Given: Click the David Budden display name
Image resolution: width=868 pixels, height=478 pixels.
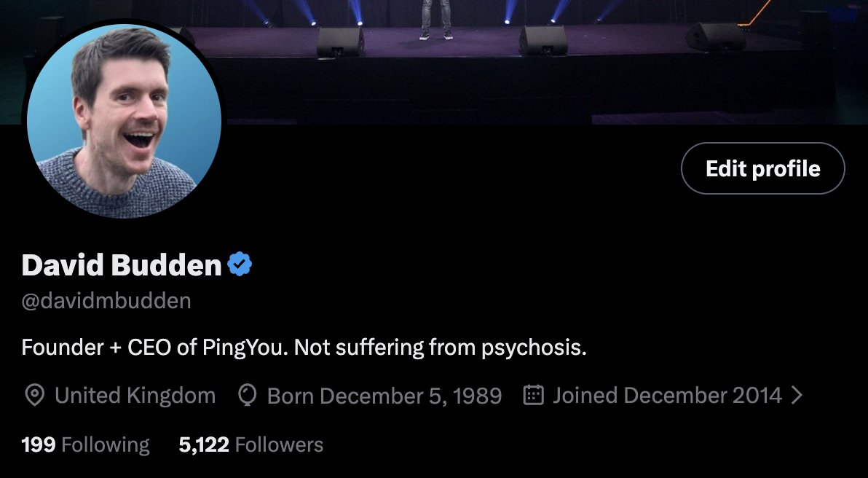Looking at the screenshot, I should (122, 265).
